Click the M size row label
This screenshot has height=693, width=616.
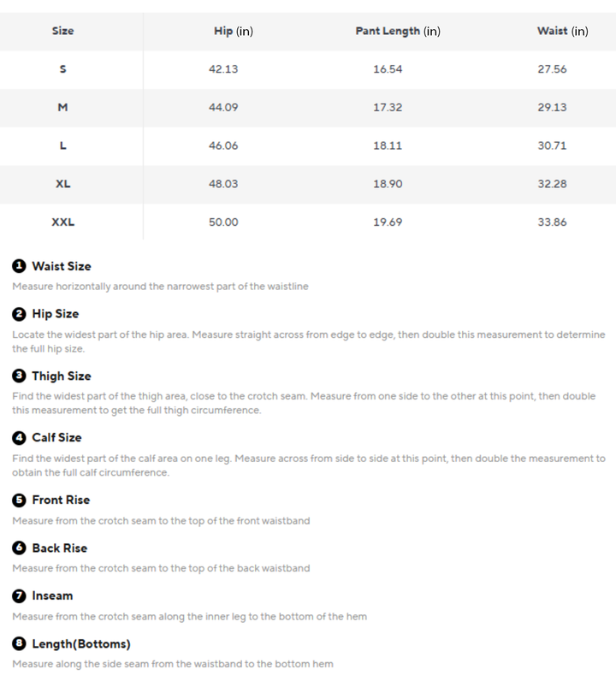coord(62,108)
